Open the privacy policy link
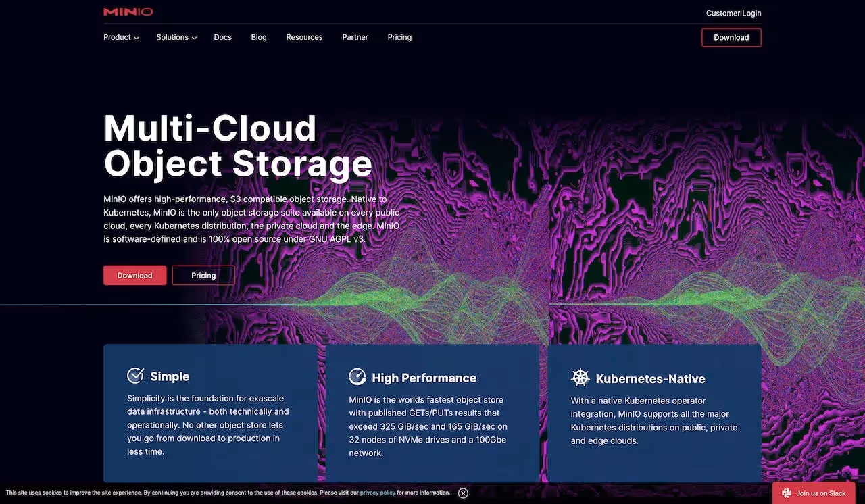This screenshot has height=504, width=865. [x=377, y=493]
